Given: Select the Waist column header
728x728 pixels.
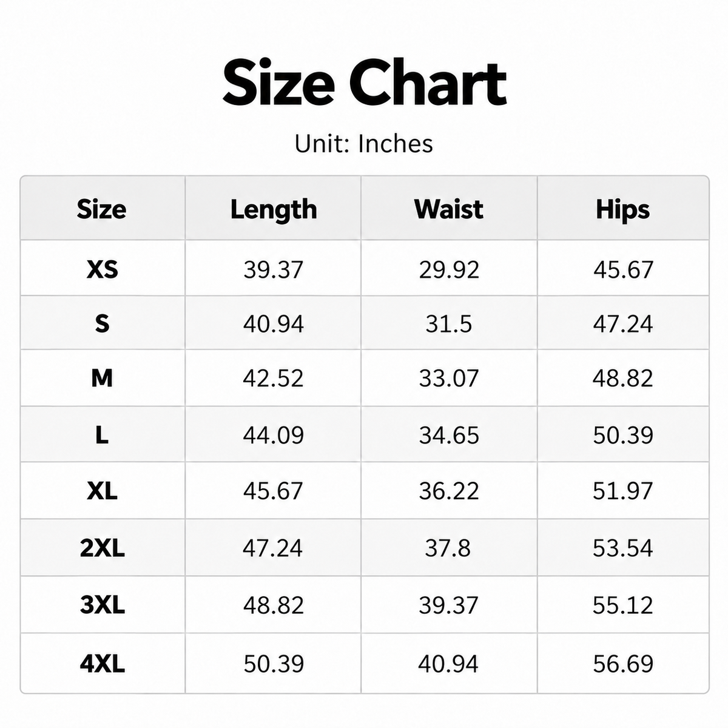Looking at the screenshot, I should tap(449, 209).
